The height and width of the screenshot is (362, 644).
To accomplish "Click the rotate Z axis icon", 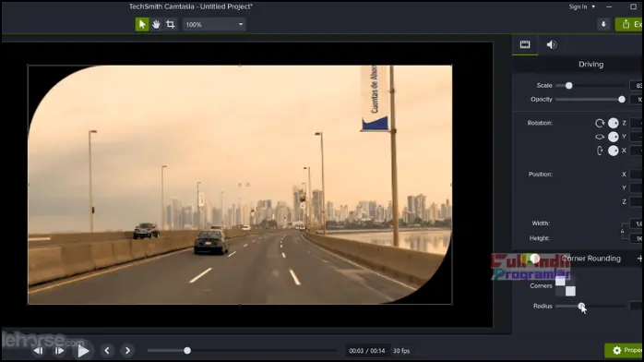I will click(600, 123).
